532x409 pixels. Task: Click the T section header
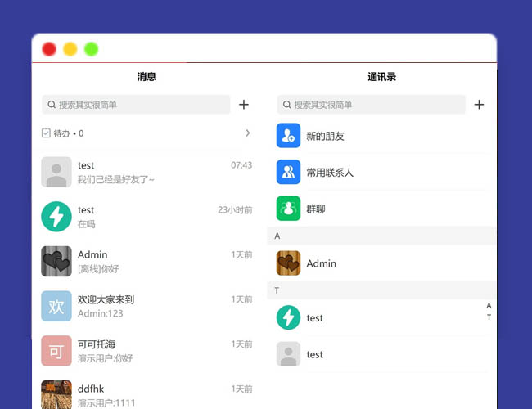click(381, 290)
